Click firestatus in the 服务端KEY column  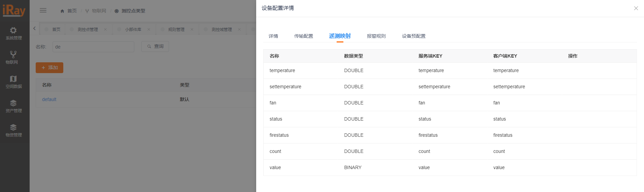click(x=428, y=135)
